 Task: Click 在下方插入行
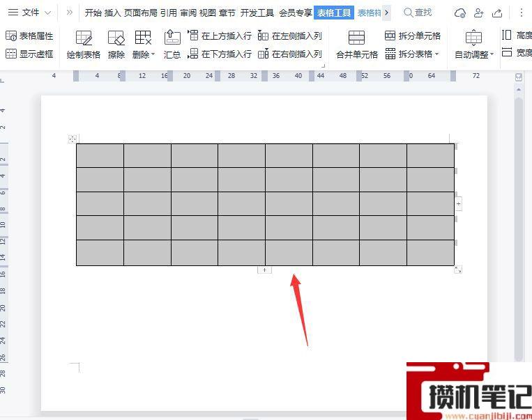220,54
